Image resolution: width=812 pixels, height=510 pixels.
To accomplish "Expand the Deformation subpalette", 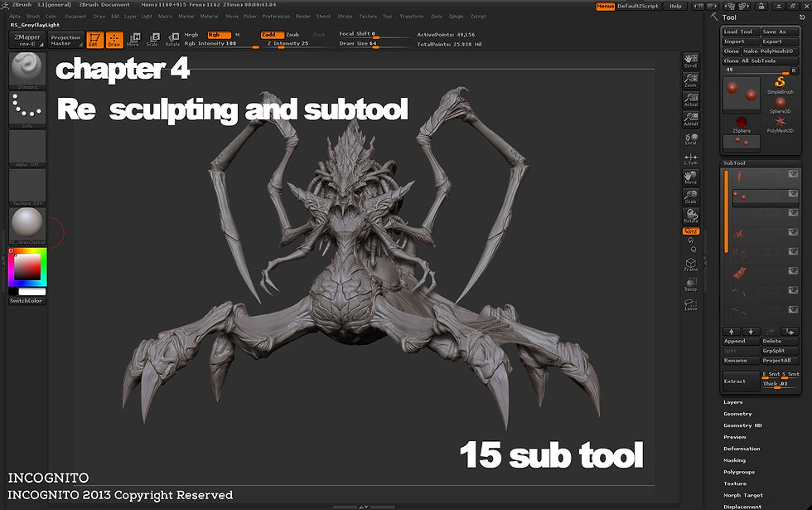I will pyautogui.click(x=742, y=449).
